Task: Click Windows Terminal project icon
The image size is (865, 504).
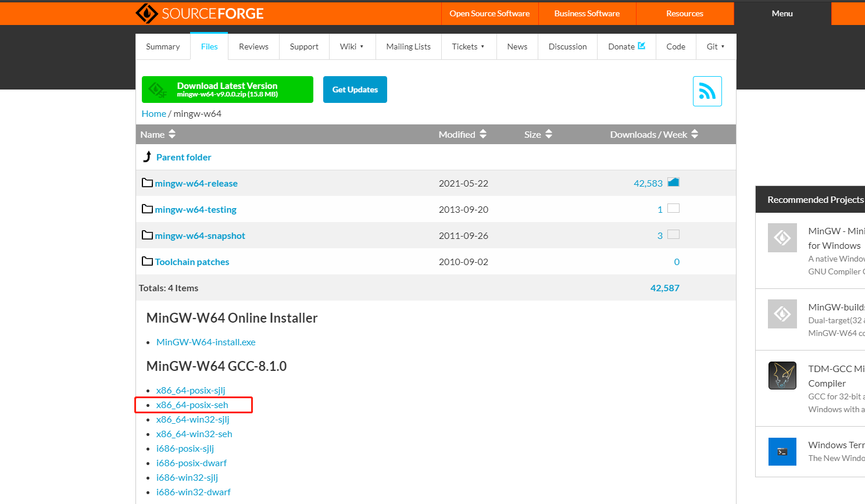Action: (782, 452)
